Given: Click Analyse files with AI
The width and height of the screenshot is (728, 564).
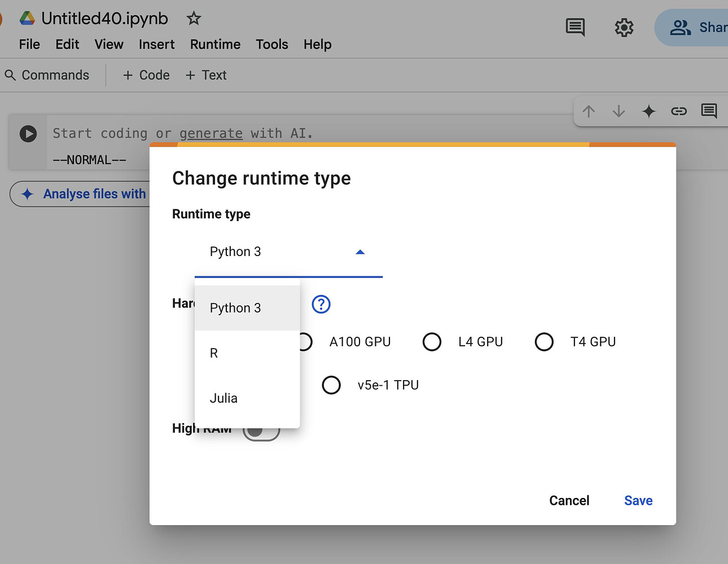Looking at the screenshot, I should [x=86, y=193].
